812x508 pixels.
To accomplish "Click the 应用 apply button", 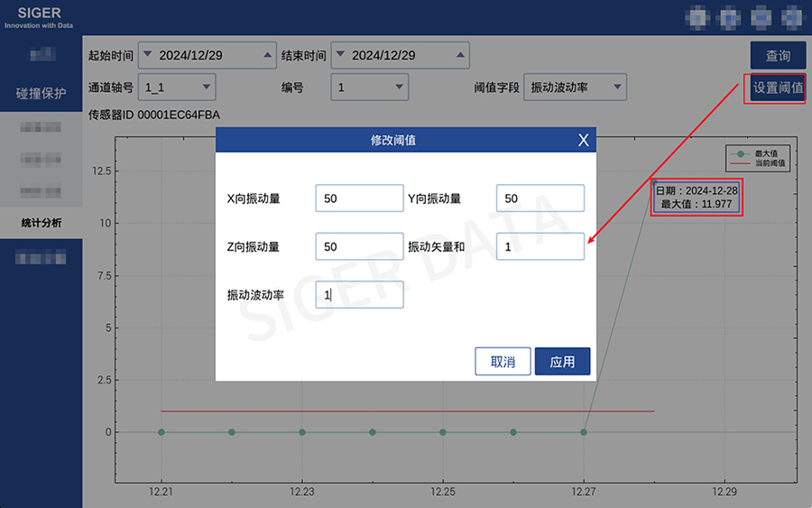I will coord(562,362).
